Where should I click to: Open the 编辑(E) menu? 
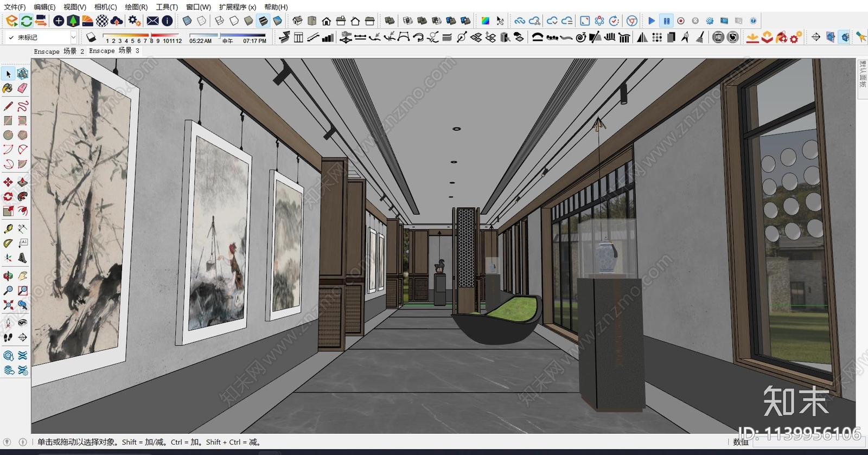coord(44,7)
